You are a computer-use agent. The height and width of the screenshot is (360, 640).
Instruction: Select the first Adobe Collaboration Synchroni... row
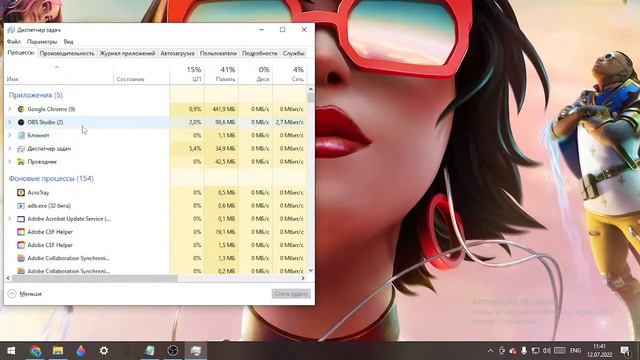point(156,258)
